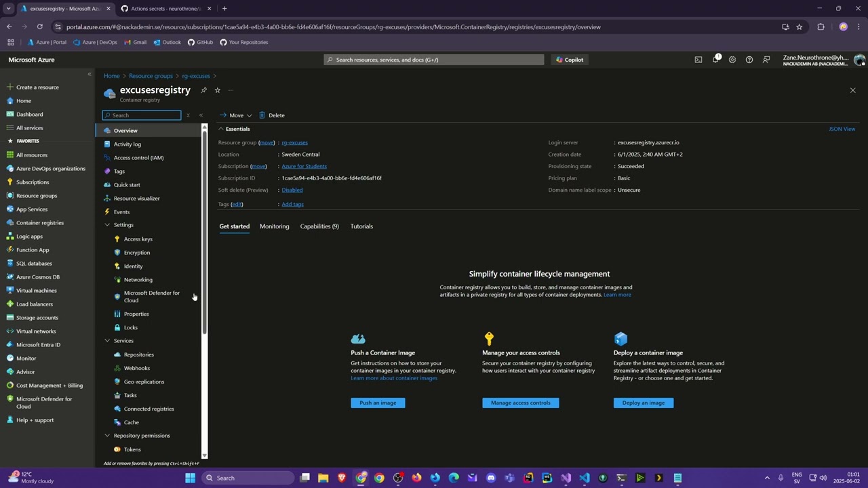Collapse the Repository permissions section
The width and height of the screenshot is (868, 488).
(x=107, y=436)
